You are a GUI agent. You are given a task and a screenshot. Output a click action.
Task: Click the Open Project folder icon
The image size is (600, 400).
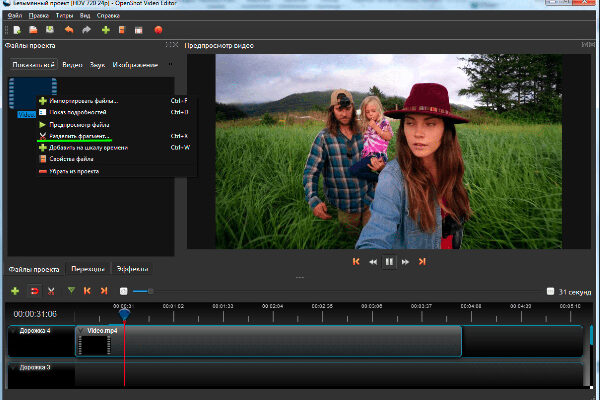[32, 30]
